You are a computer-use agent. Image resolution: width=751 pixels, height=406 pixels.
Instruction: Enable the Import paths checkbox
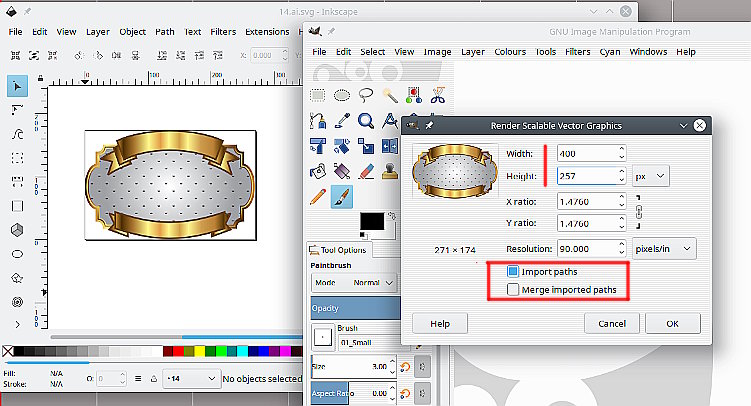click(x=512, y=271)
